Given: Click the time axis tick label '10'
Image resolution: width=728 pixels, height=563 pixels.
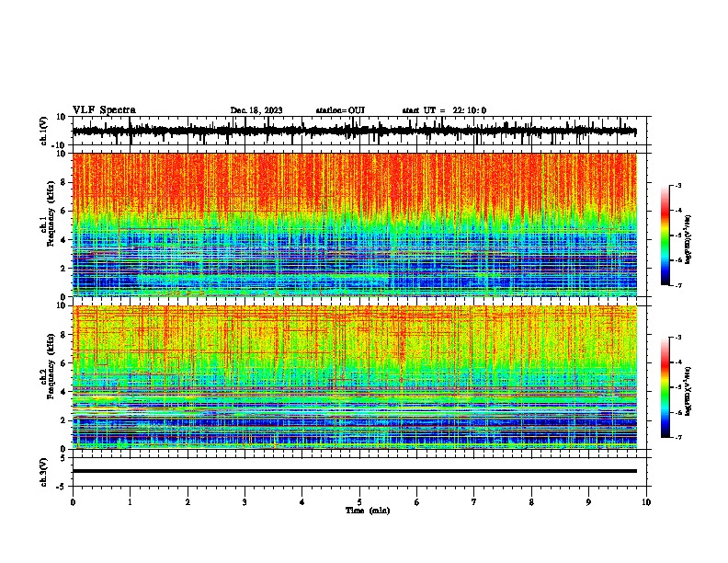Looking at the screenshot, I should pos(646,502).
